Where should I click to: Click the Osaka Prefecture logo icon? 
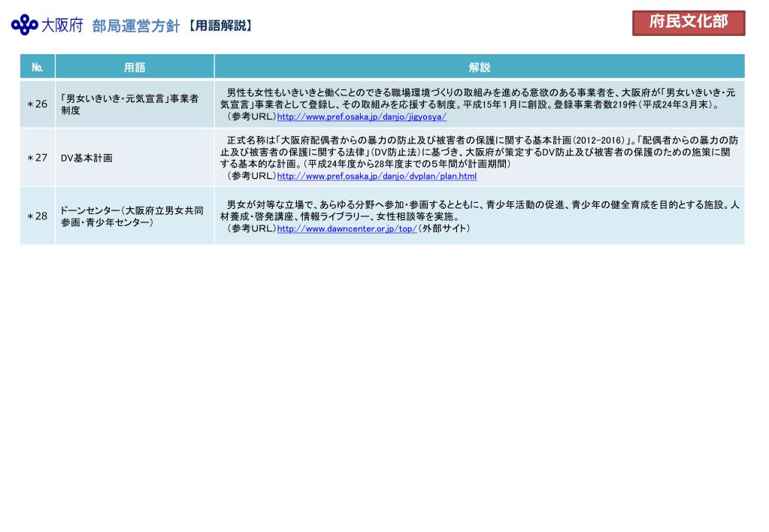tap(25, 25)
